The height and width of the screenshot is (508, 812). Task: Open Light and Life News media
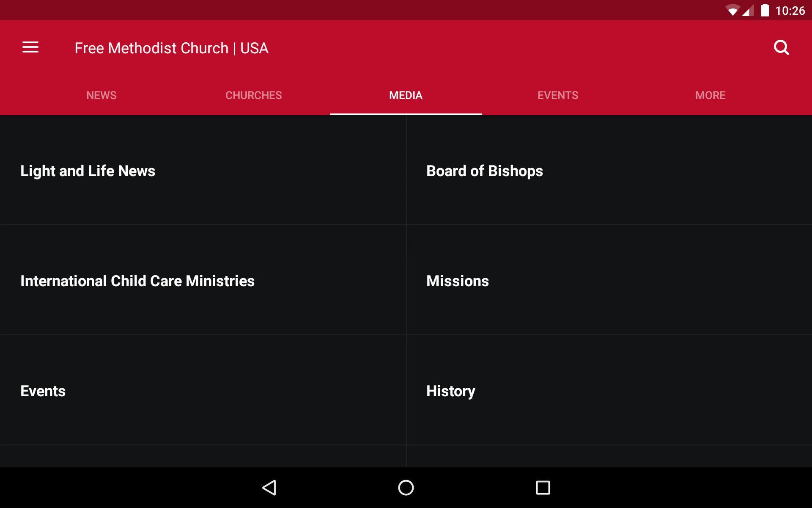pos(203,170)
